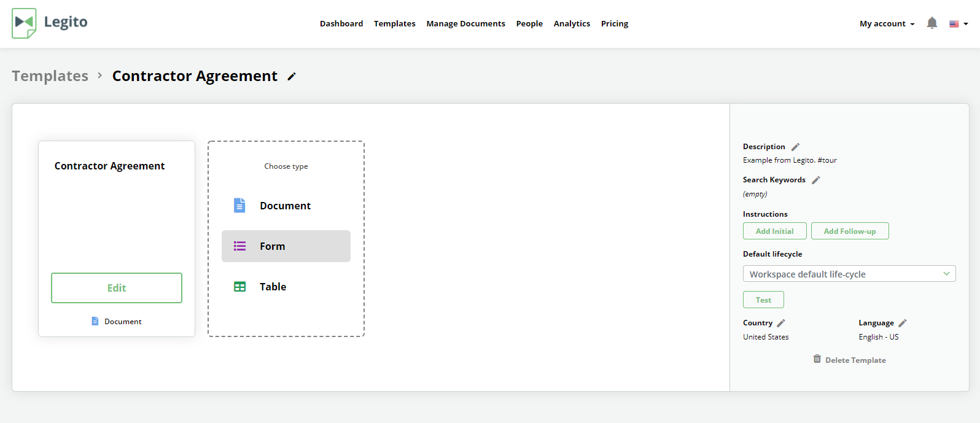
Task: Click the Contractor Agreement page heading
Action: [195, 76]
